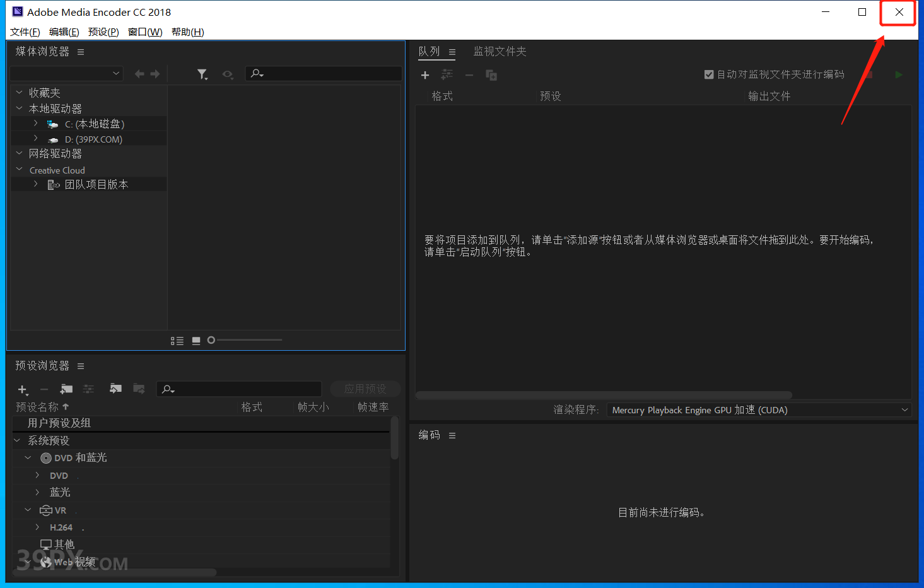Duplicate the selected queue item

[491, 75]
